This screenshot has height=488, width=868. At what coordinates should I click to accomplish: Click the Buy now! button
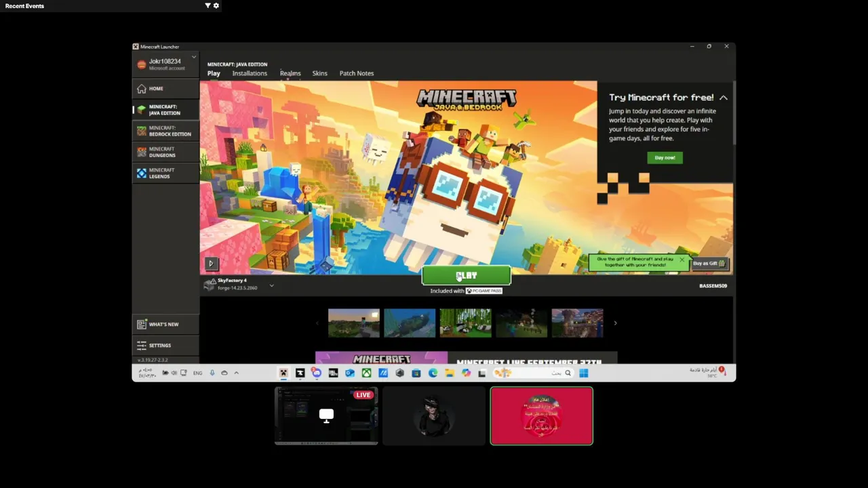[665, 157]
